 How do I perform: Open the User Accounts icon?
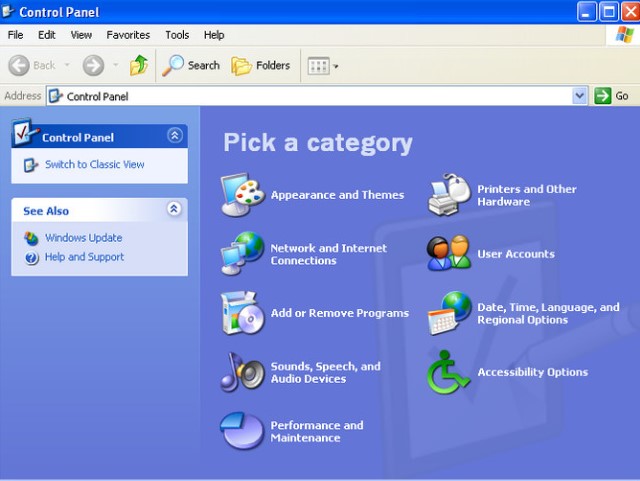click(x=449, y=253)
